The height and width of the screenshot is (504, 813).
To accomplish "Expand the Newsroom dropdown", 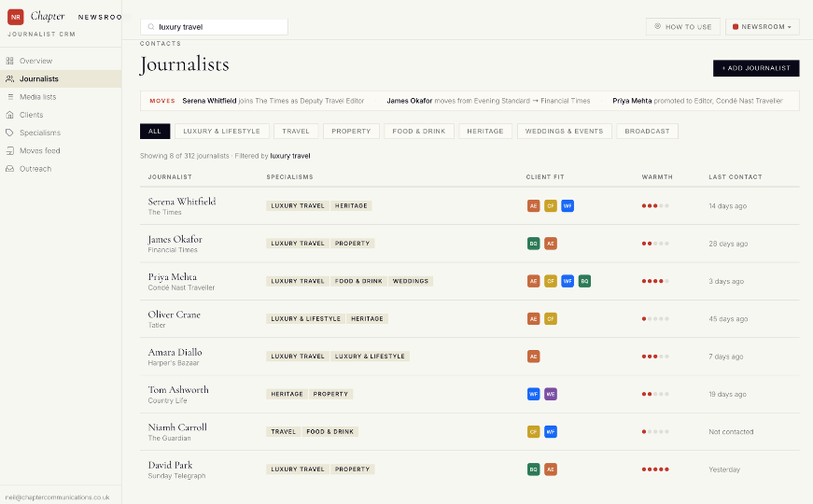I will [x=763, y=26].
